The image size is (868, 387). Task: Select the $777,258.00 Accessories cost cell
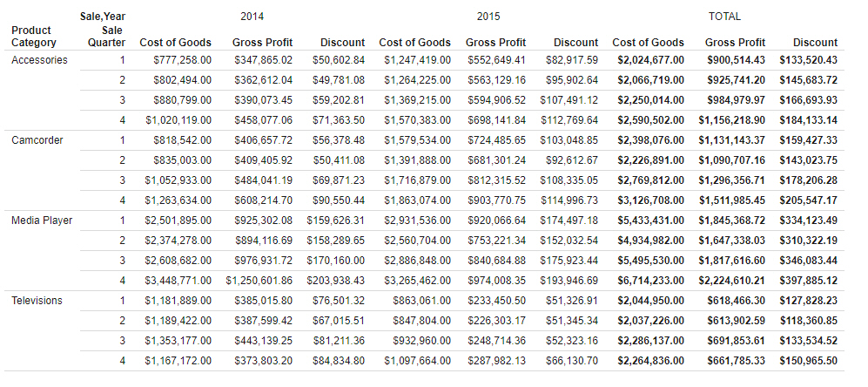coord(183,60)
